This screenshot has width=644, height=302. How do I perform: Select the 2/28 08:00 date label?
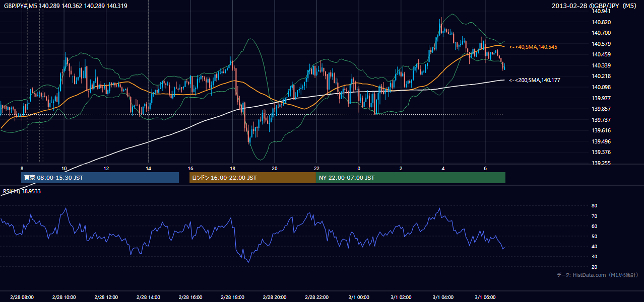click(x=22, y=297)
